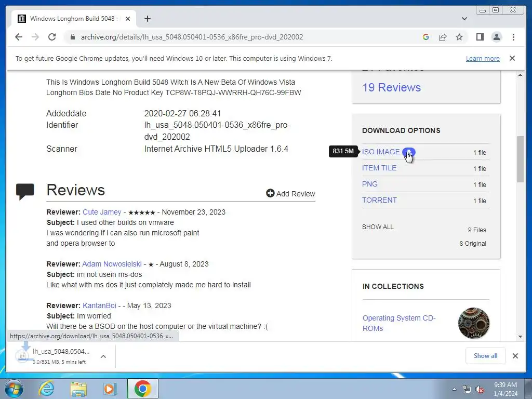532x399 pixels.
Task: Open Windows Media Player from the taskbar
Action: point(110,389)
